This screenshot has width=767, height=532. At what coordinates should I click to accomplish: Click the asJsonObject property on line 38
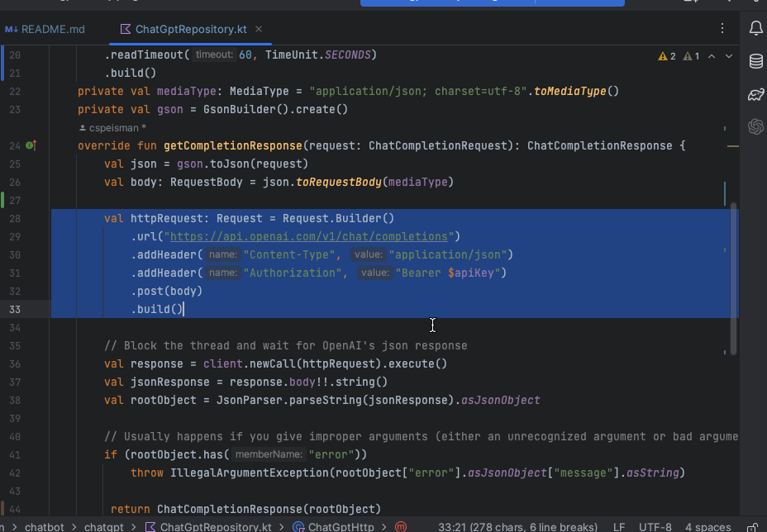pyautogui.click(x=500, y=401)
